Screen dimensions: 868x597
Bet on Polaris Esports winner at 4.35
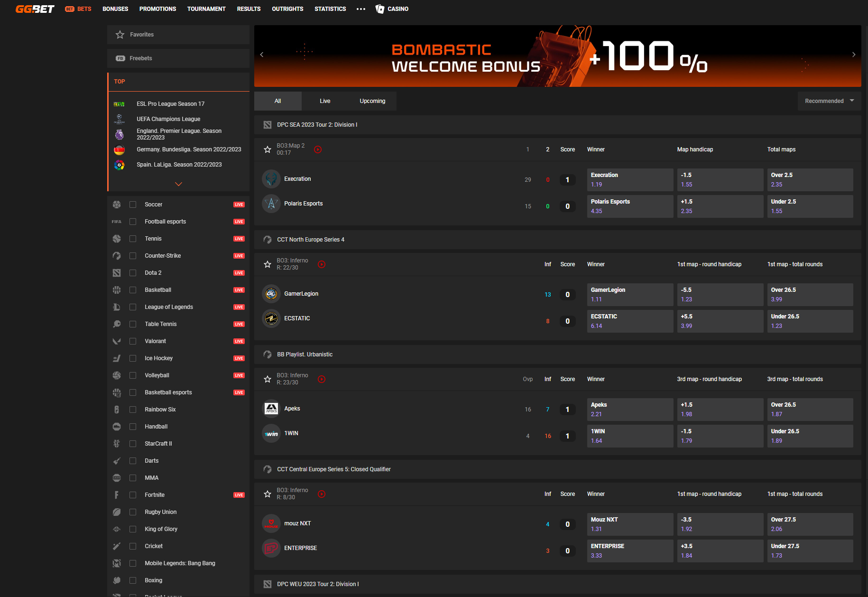[x=630, y=206]
